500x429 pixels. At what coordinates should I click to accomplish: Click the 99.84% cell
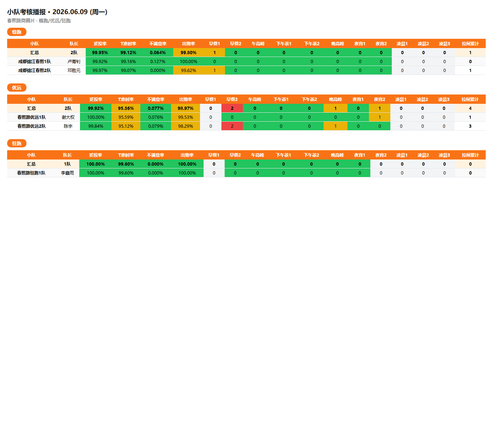coord(96,126)
